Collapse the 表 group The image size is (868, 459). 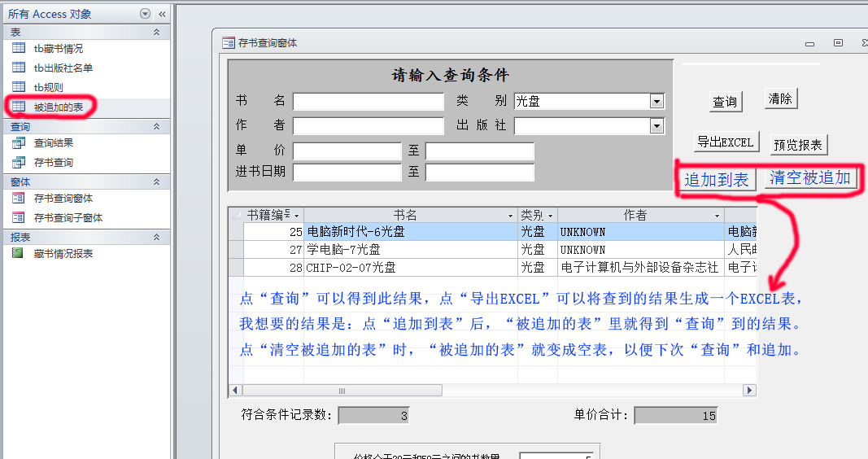157,32
